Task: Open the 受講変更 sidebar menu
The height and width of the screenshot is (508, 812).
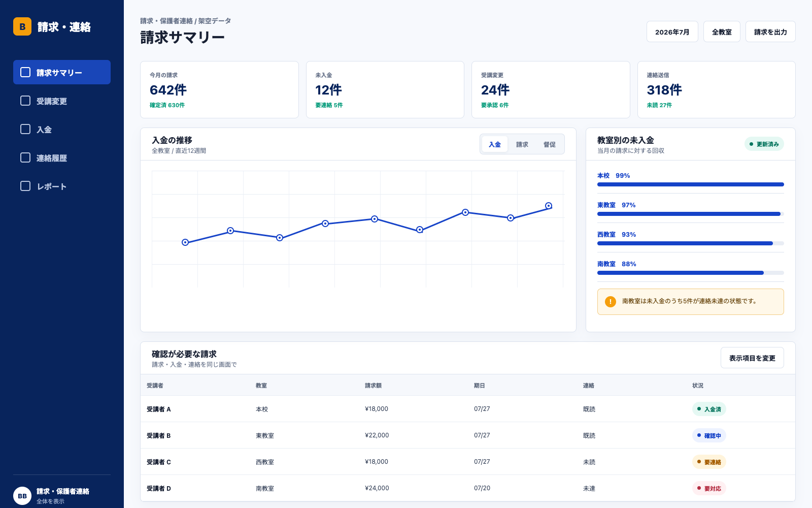Action: coord(62,101)
